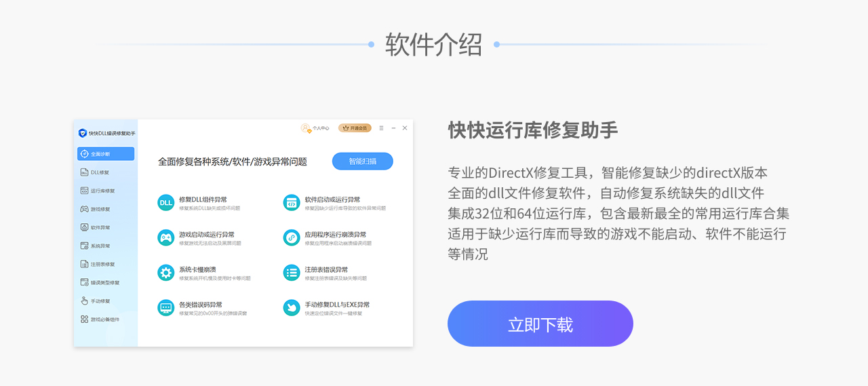Image resolution: width=868 pixels, height=386 pixels.
Task: Click subtitle 修复系统开机慢及使用时卡等问题
Action: [x=215, y=278]
